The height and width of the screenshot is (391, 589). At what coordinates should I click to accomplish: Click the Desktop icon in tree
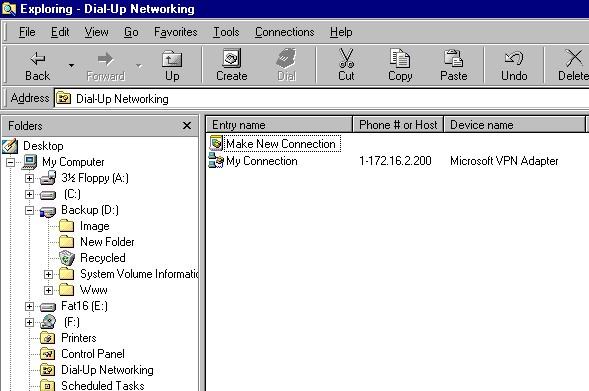(10, 146)
